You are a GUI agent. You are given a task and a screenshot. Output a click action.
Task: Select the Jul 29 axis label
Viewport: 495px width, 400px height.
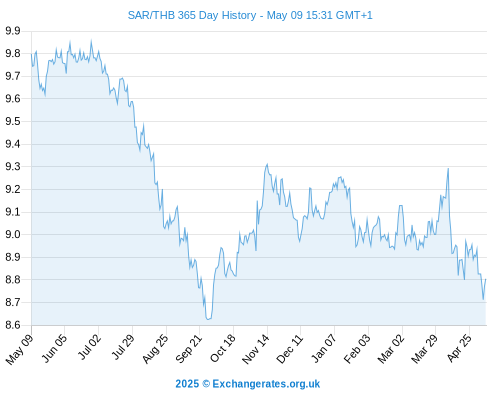coord(123,347)
